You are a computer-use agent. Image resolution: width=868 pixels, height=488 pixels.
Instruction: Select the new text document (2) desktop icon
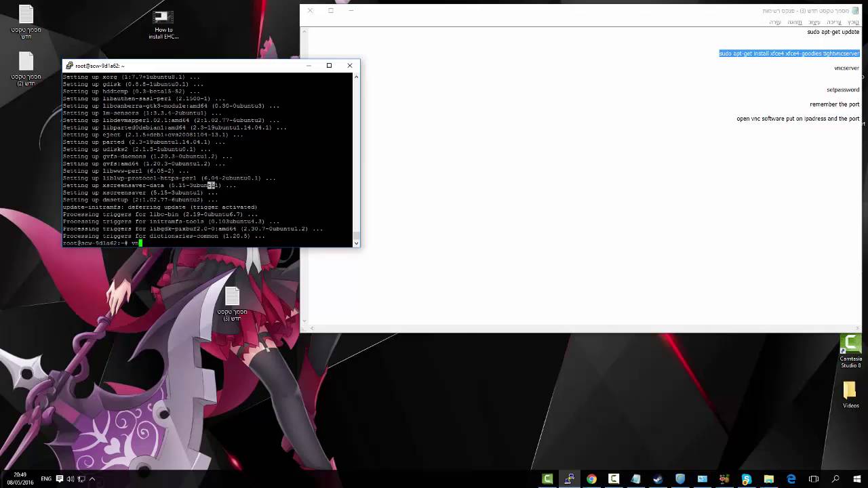coord(26,68)
